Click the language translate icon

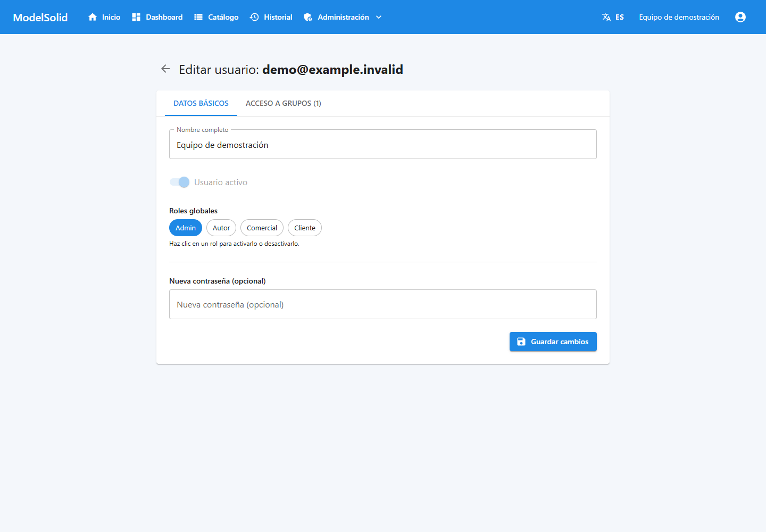(x=606, y=17)
